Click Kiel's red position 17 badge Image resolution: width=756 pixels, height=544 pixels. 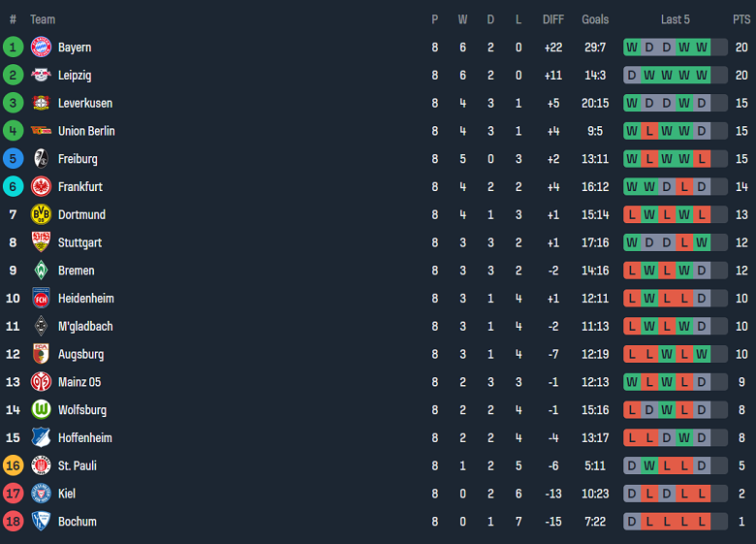pos(13,494)
